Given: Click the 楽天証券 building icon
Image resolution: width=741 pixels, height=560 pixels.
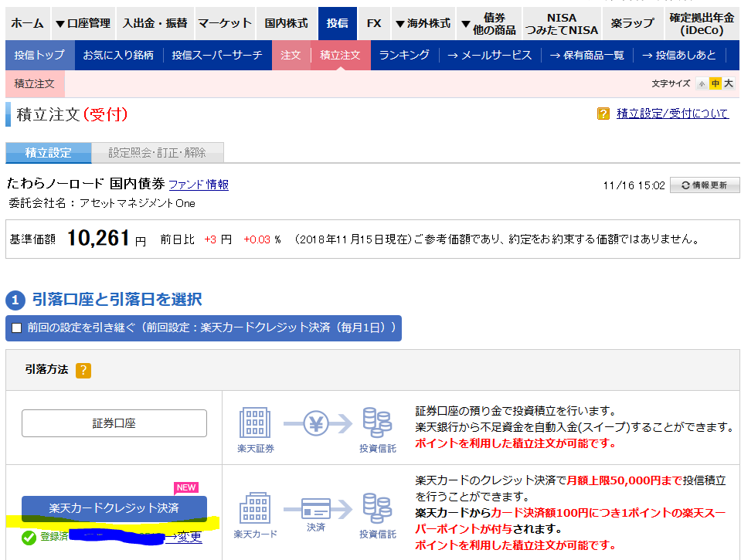Looking at the screenshot, I should pos(255,423).
